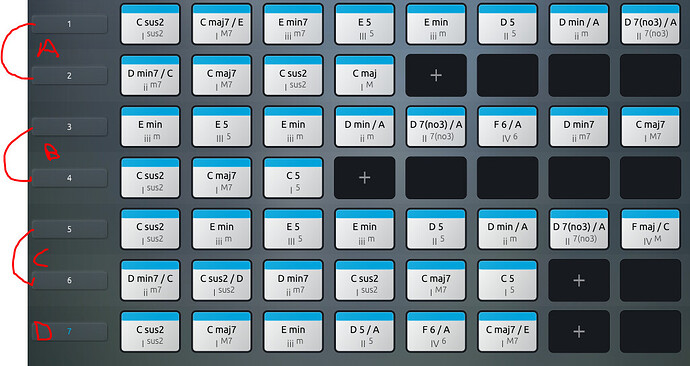The width and height of the screenshot is (690, 366).
Task: Click D 5 chord pad in row 5
Action: 436,229
